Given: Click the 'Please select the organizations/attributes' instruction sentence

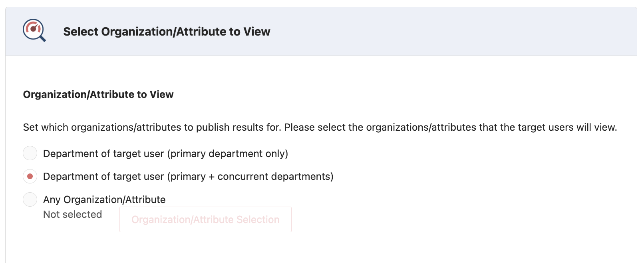Looking at the screenshot, I should click(380, 128).
